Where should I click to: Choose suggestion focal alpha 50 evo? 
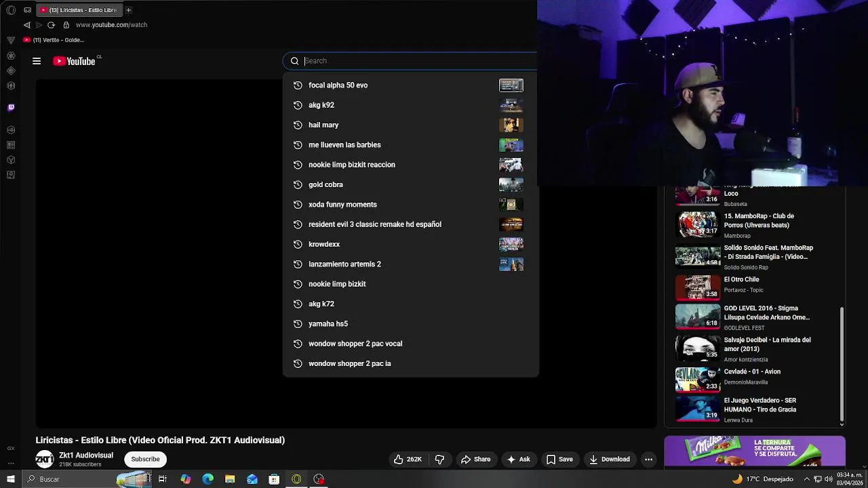click(410, 85)
